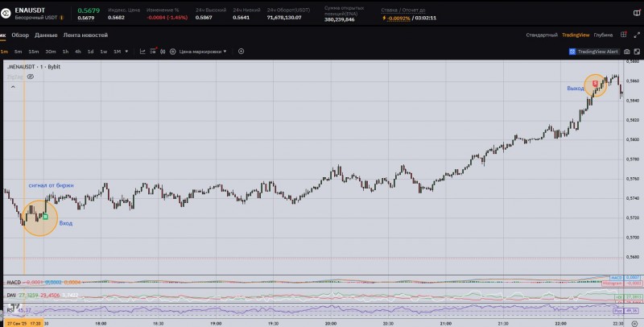Collapse the indicator legend chevron
The width and height of the screenshot is (644, 327).
click(13, 86)
